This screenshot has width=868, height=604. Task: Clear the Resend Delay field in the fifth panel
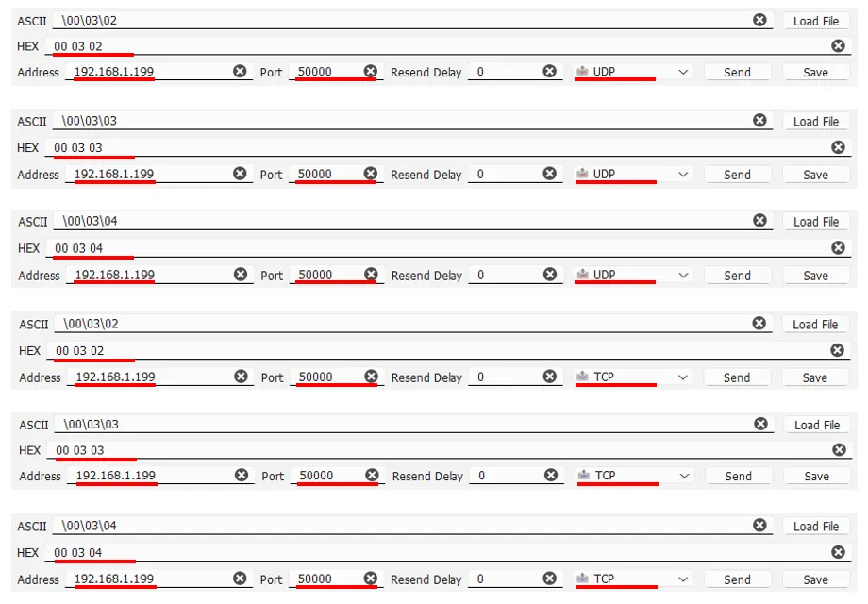(550, 475)
